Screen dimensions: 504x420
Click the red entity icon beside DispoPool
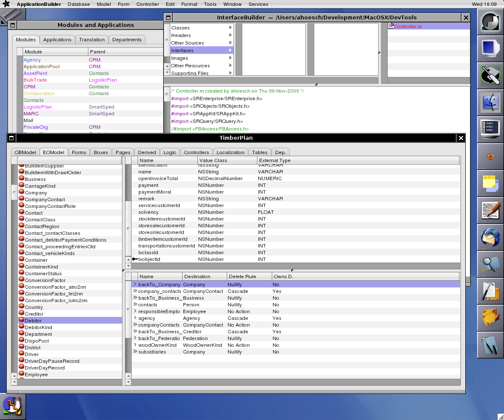(21, 340)
